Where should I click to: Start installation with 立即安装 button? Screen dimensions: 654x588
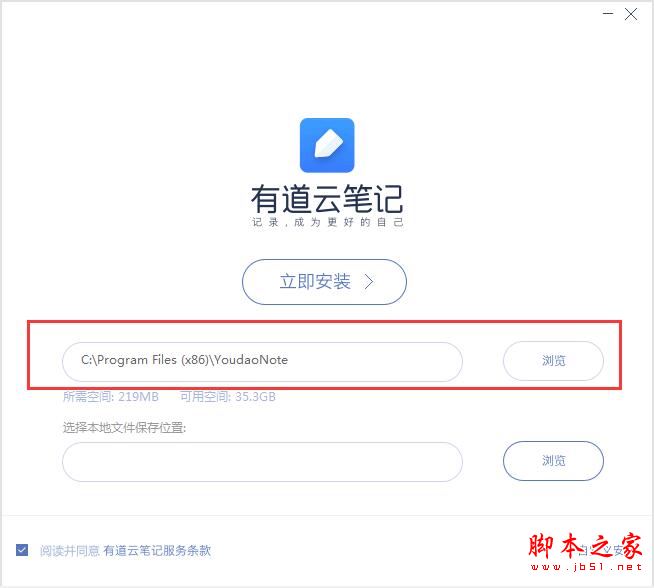click(x=324, y=282)
